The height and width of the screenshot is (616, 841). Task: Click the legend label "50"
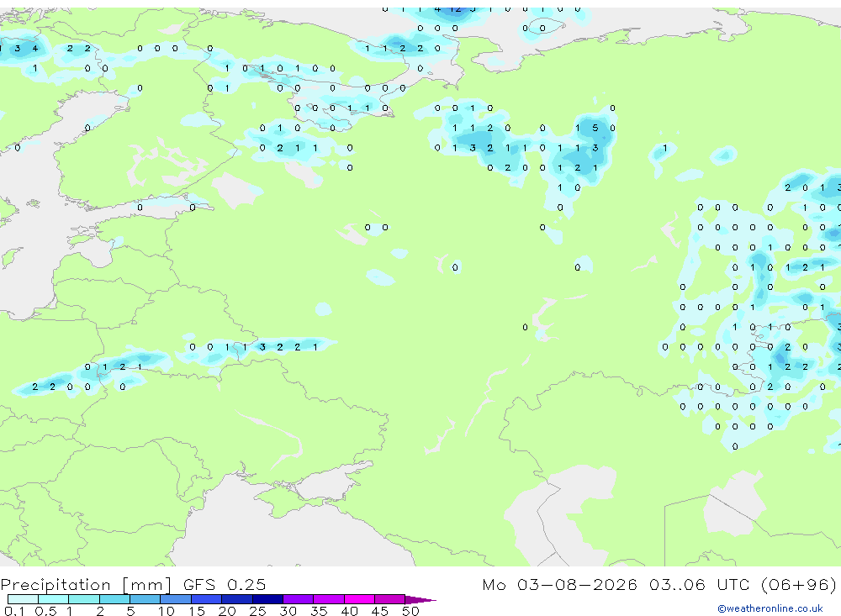[410, 611]
